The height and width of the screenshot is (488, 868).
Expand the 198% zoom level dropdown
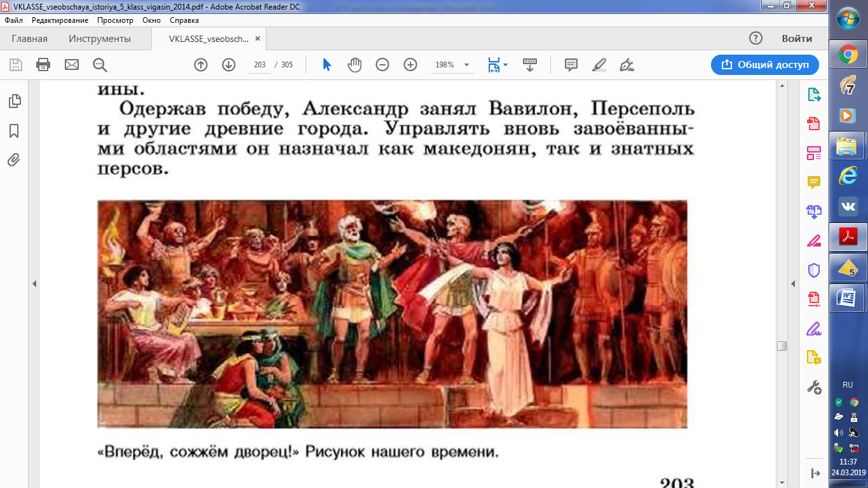pyautogui.click(x=467, y=65)
